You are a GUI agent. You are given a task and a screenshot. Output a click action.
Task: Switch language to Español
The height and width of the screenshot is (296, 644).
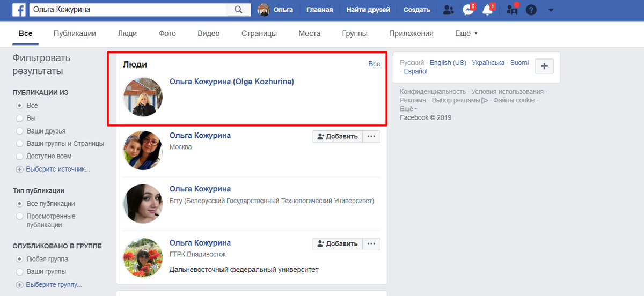(x=416, y=71)
